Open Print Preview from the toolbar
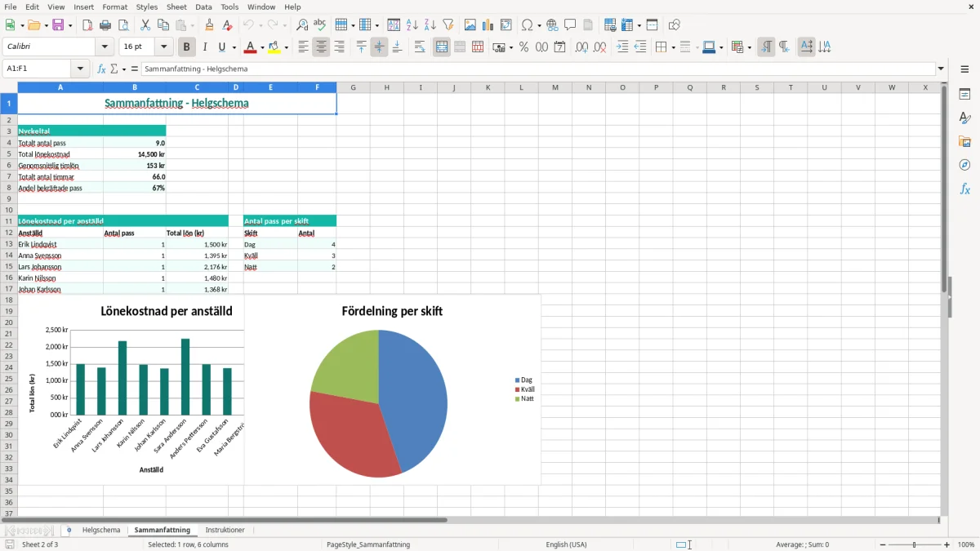Viewport: 980px width, 551px height. (x=123, y=25)
